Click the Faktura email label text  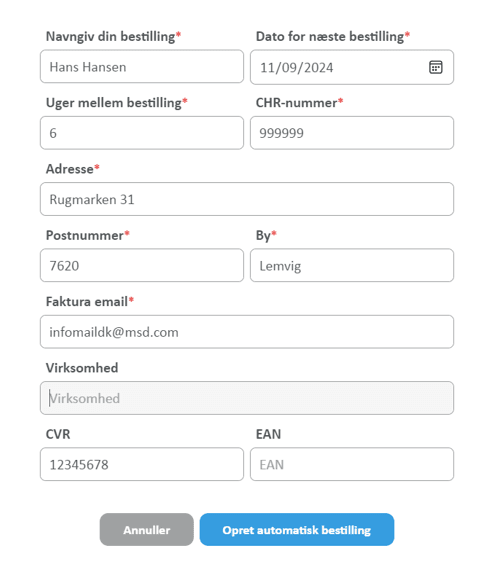89,302
